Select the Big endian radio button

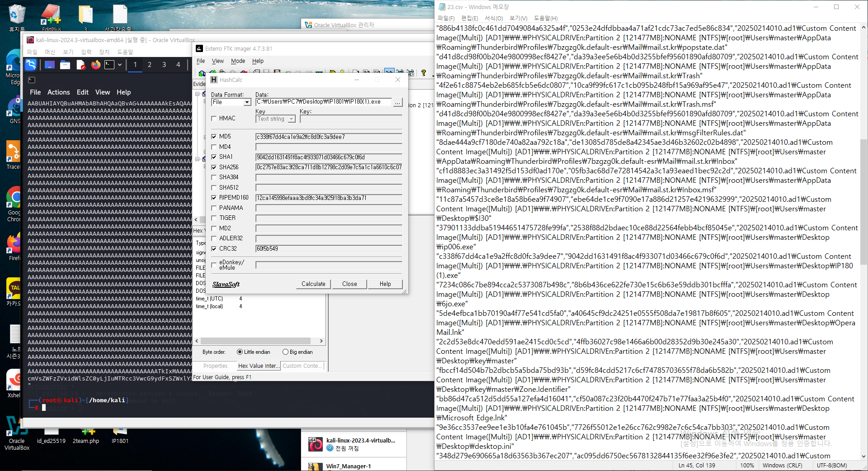[285, 352]
